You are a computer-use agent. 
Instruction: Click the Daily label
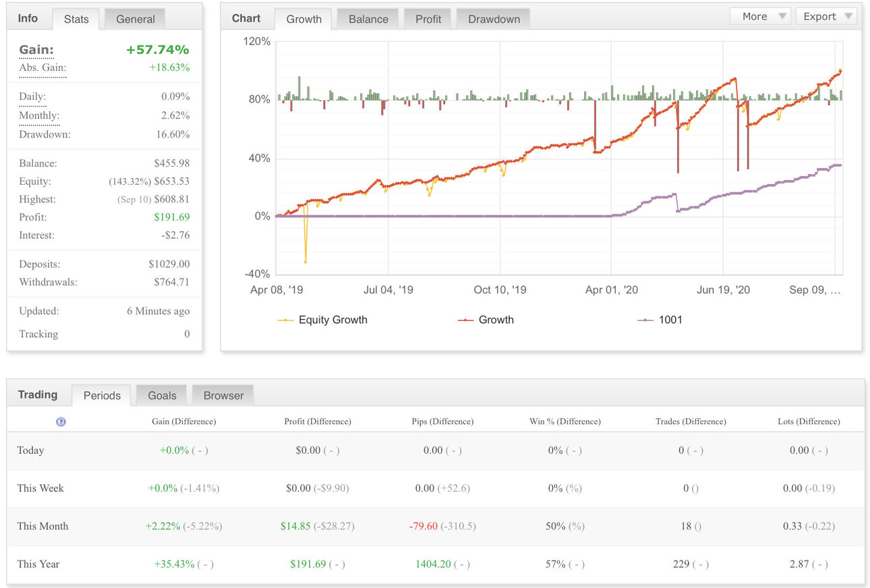point(32,96)
